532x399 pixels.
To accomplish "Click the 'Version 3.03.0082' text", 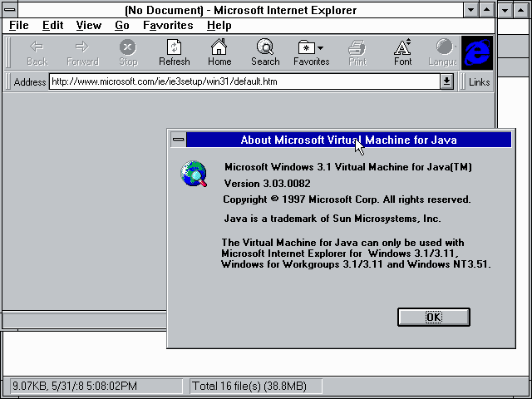I will (267, 184).
